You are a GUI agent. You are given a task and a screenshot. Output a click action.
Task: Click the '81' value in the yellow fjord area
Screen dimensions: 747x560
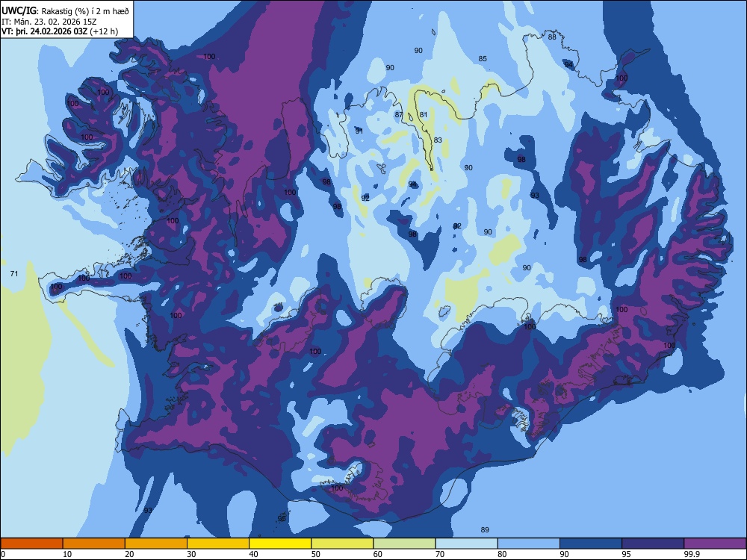(424, 115)
